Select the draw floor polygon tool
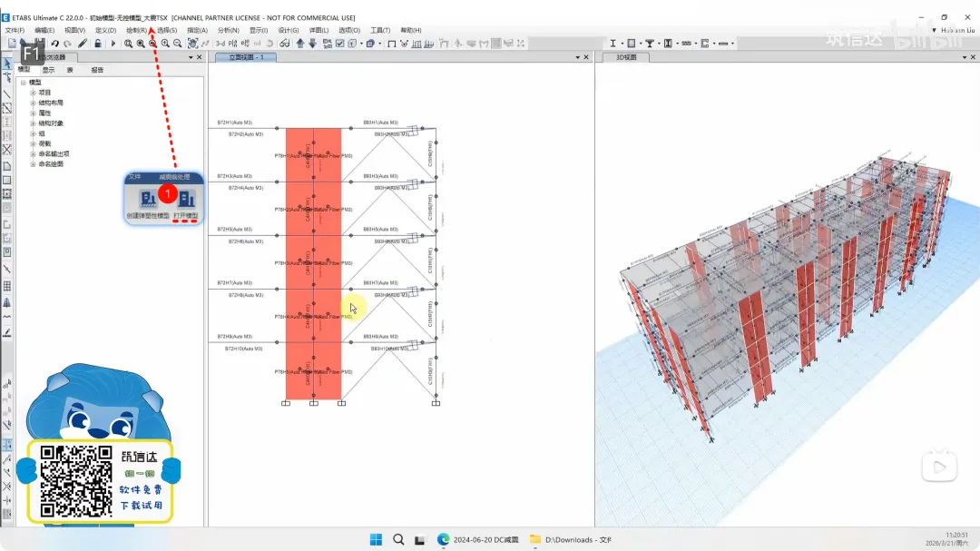 click(7, 166)
